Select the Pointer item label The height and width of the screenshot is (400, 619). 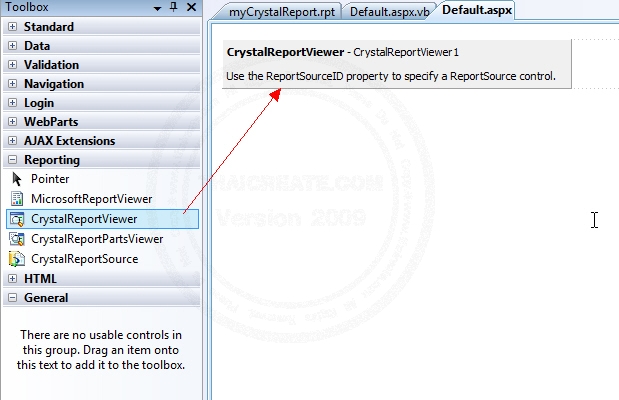click(50, 179)
